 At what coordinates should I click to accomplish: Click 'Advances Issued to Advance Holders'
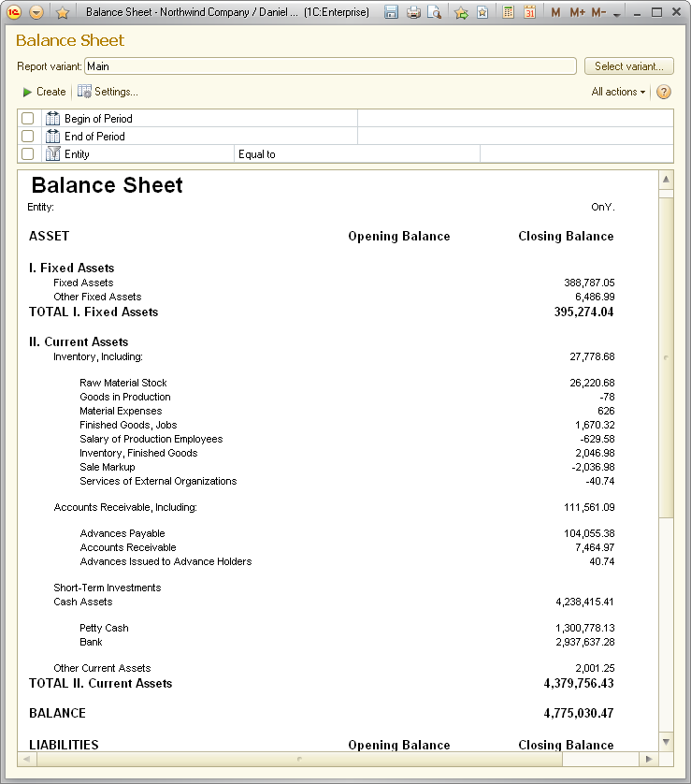[x=166, y=561]
